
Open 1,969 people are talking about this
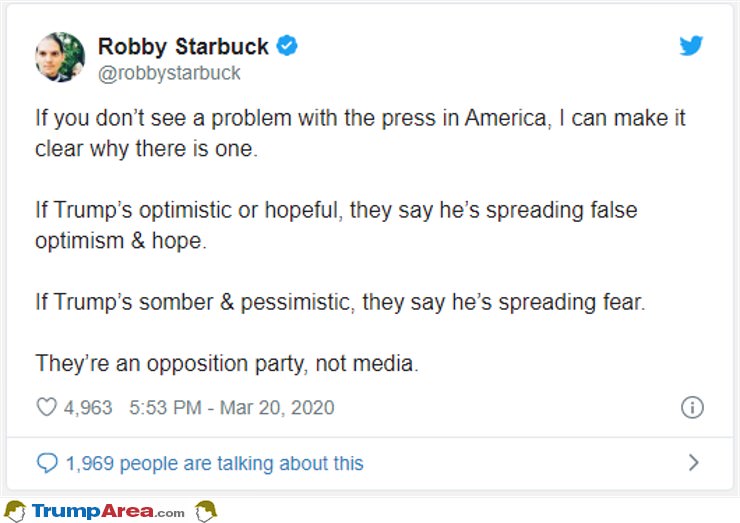click(215, 464)
